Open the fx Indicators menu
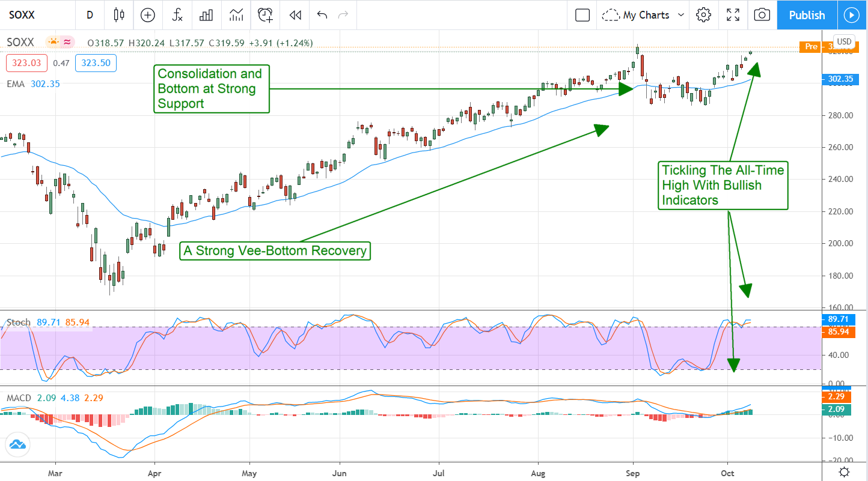The height and width of the screenshot is (481, 868). point(177,15)
